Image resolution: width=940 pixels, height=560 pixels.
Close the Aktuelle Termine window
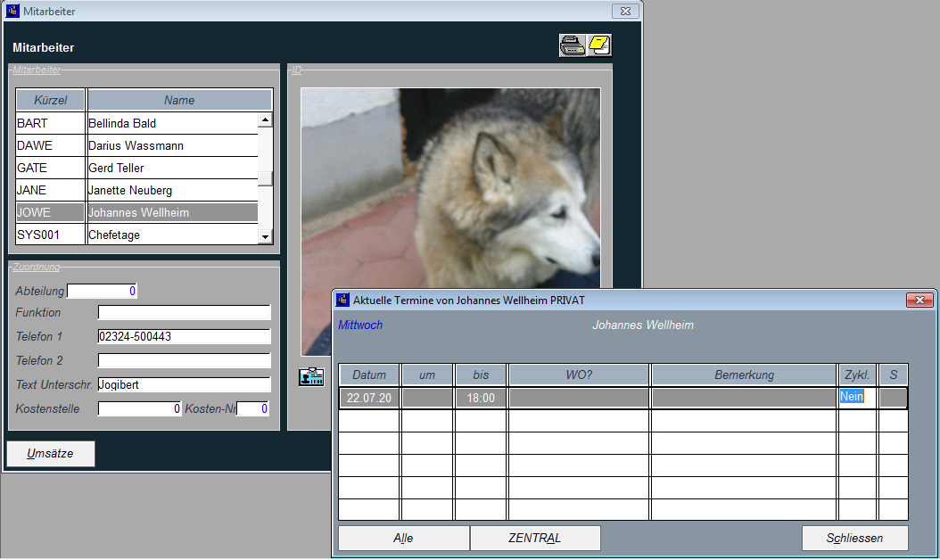[919, 300]
